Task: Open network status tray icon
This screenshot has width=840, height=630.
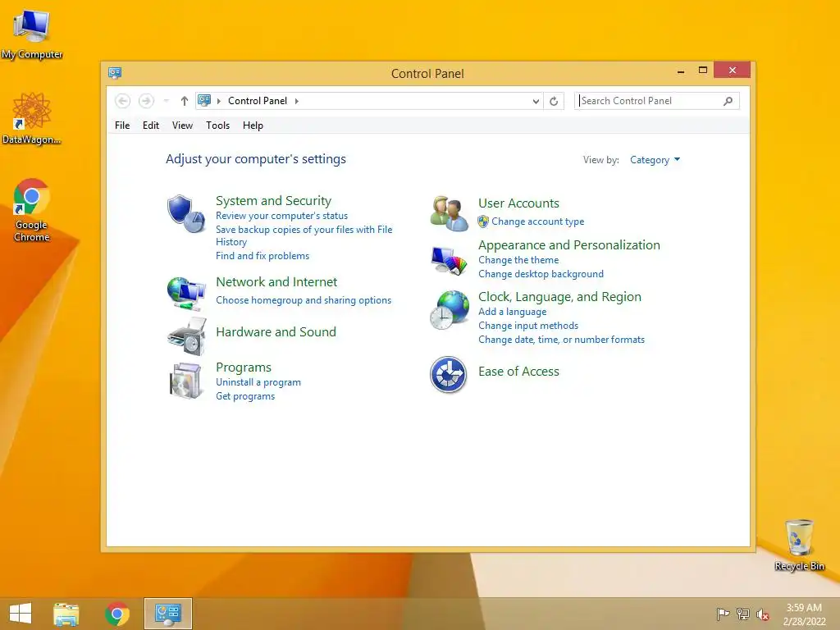Action: pyautogui.click(x=743, y=614)
